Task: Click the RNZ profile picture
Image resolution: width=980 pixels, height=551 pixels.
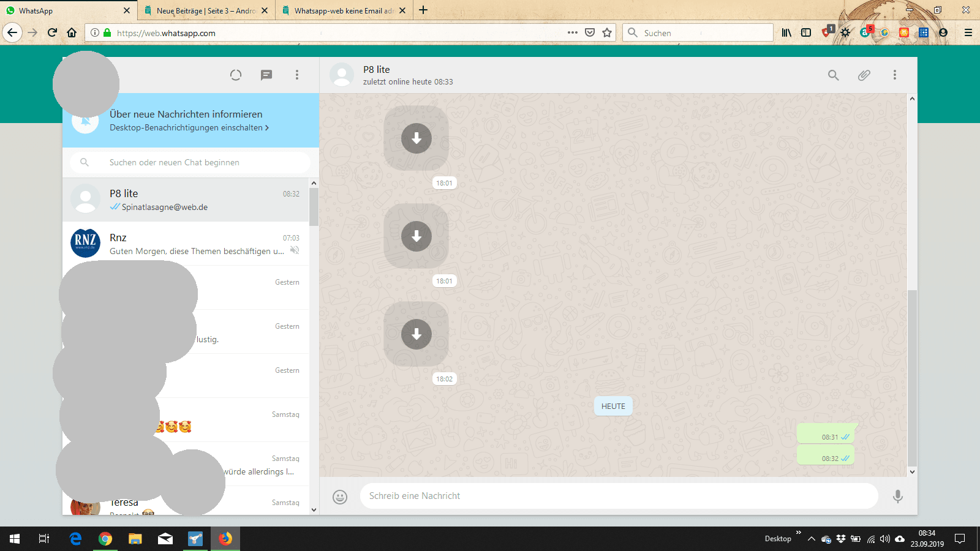Action: tap(86, 243)
